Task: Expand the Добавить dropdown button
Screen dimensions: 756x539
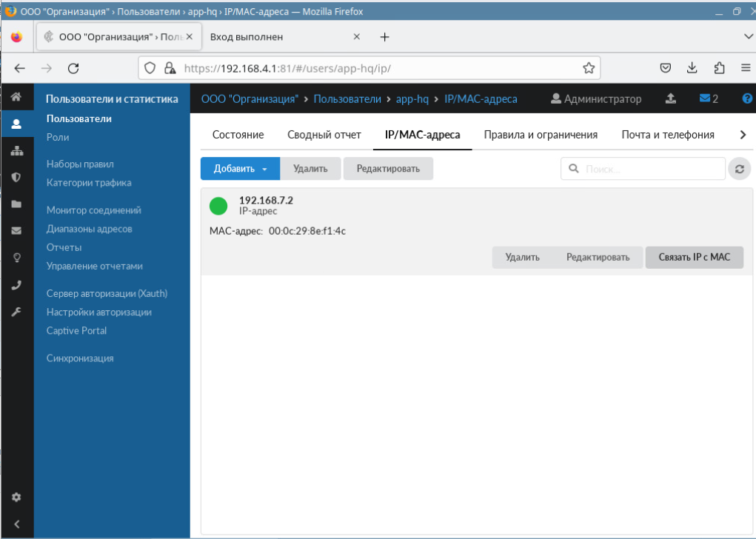Action: point(240,169)
